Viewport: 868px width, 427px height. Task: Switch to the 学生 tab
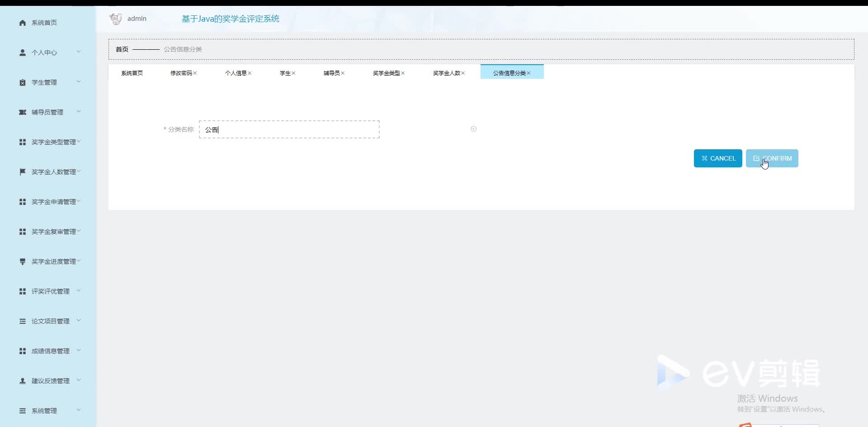[x=285, y=73]
